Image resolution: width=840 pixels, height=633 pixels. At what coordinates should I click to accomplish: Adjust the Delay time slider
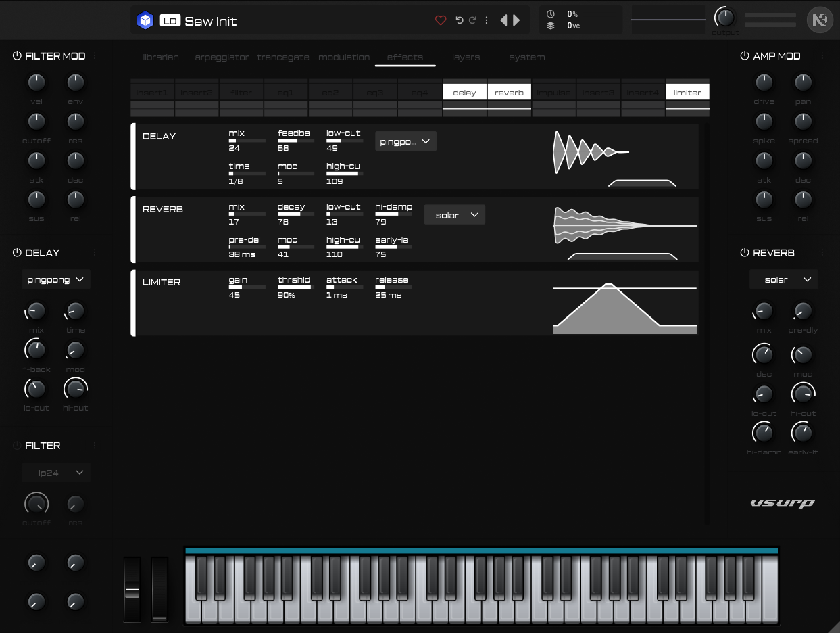(247, 174)
